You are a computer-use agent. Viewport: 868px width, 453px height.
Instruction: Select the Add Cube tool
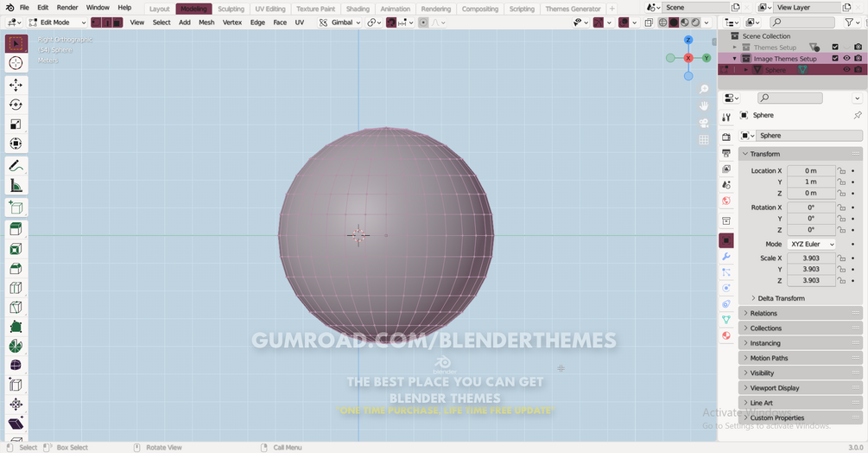tap(16, 207)
